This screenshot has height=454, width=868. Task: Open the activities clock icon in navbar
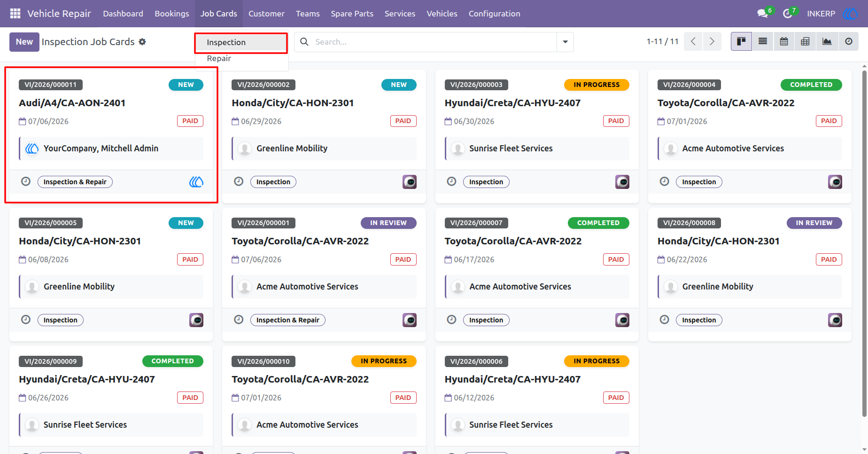[x=787, y=14]
